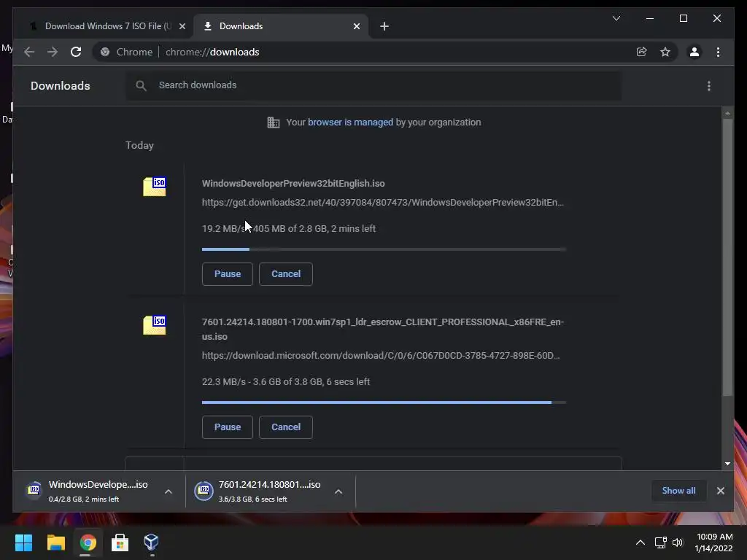The image size is (747, 560).
Task: Expand options for 7601.24214 shelf item
Action: [x=338, y=491]
